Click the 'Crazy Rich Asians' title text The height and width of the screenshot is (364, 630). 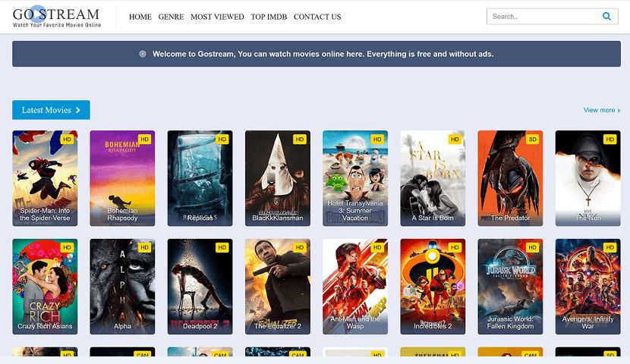click(45, 326)
